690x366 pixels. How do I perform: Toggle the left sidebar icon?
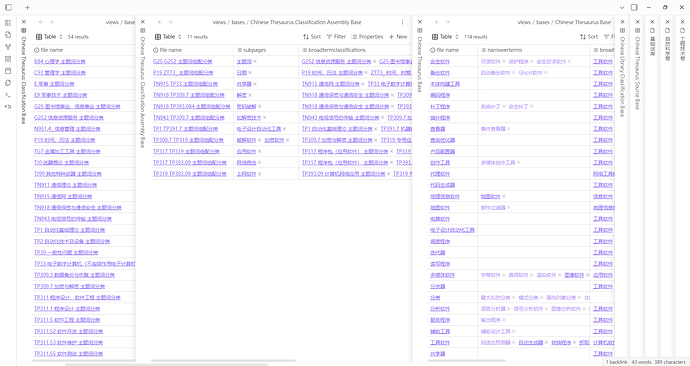coord(8,7)
